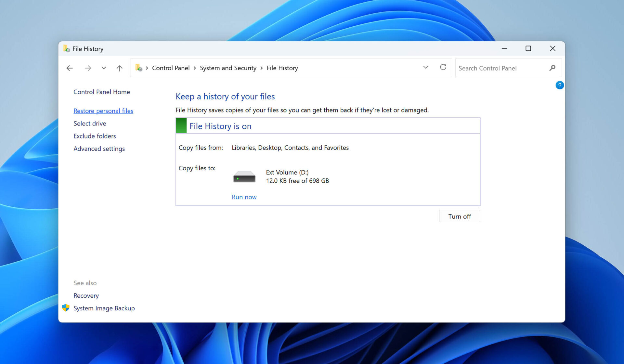624x364 pixels.
Task: Open Restore personal files
Action: 103,110
